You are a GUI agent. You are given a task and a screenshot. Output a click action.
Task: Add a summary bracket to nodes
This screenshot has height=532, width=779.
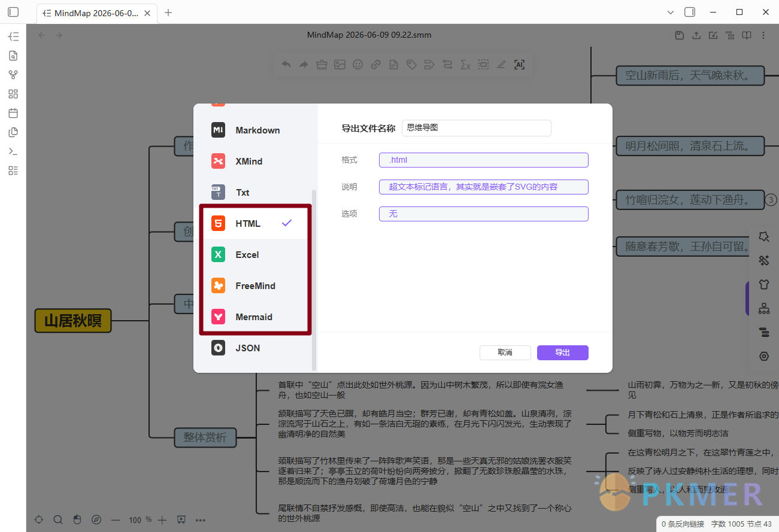pyautogui.click(x=429, y=65)
